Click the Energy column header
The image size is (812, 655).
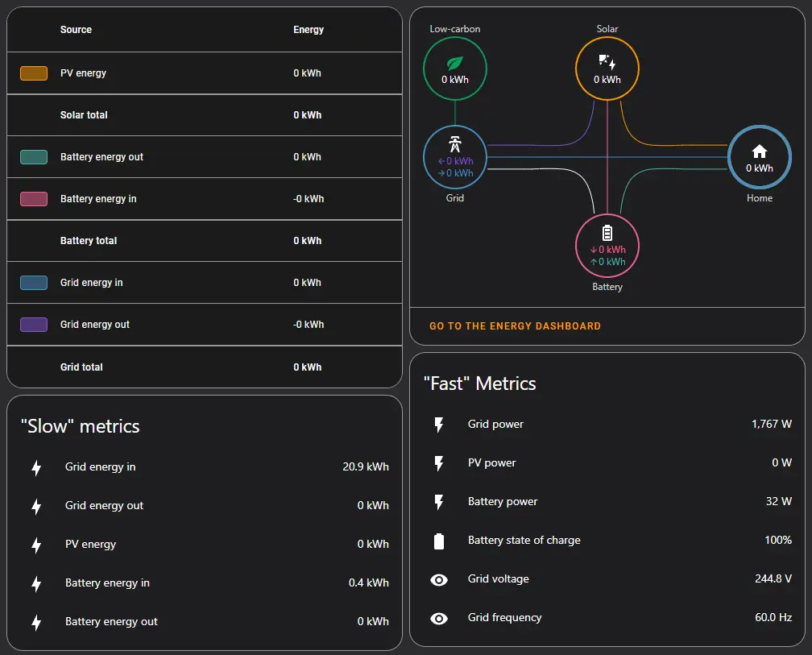309,30
